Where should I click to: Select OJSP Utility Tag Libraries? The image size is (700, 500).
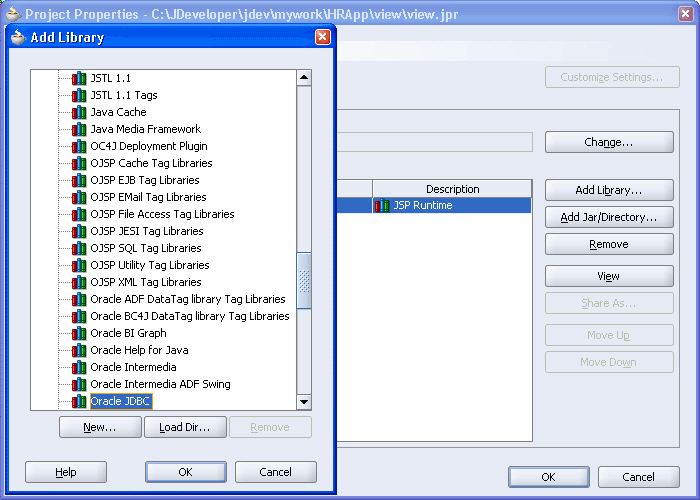tap(150, 265)
